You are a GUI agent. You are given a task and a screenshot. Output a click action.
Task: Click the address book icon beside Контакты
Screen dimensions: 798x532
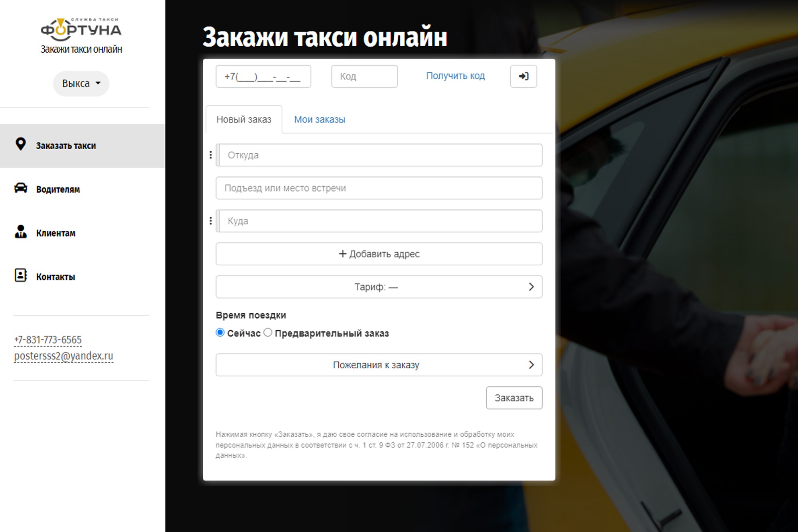click(x=21, y=275)
